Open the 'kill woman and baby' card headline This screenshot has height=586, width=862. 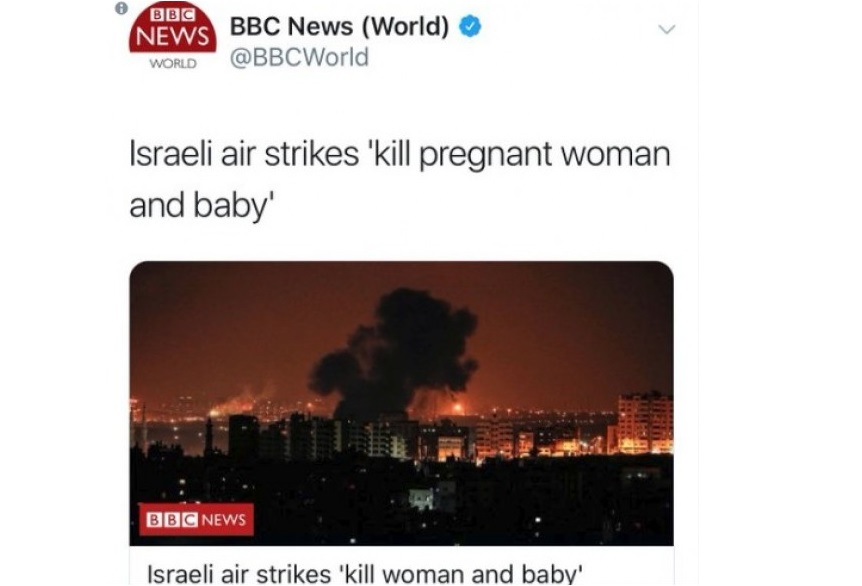coord(364,574)
